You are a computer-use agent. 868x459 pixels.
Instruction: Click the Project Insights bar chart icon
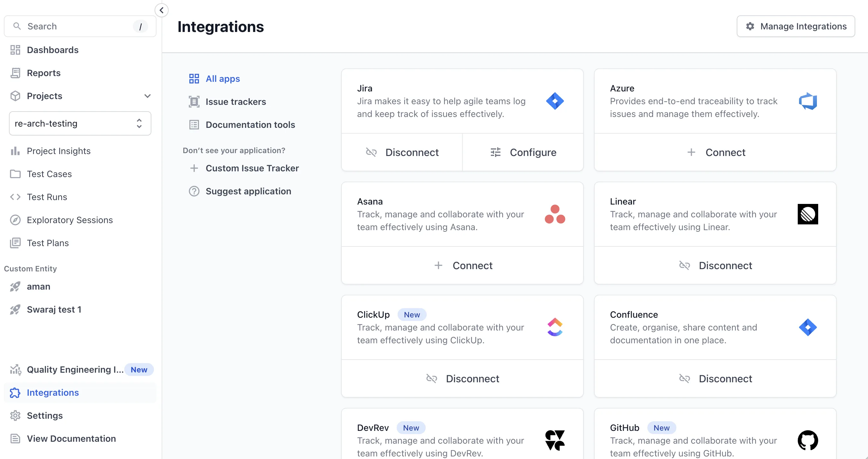pyautogui.click(x=15, y=151)
